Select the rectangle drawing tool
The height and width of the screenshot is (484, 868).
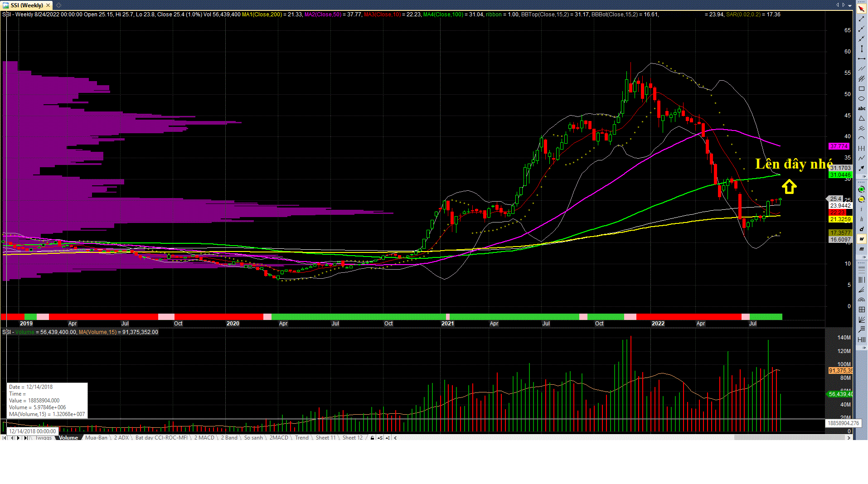(861, 89)
